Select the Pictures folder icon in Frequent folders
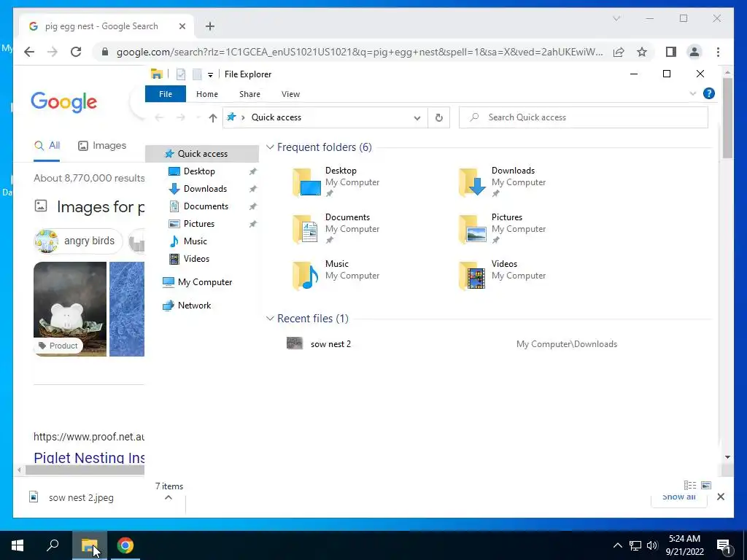 (472, 228)
